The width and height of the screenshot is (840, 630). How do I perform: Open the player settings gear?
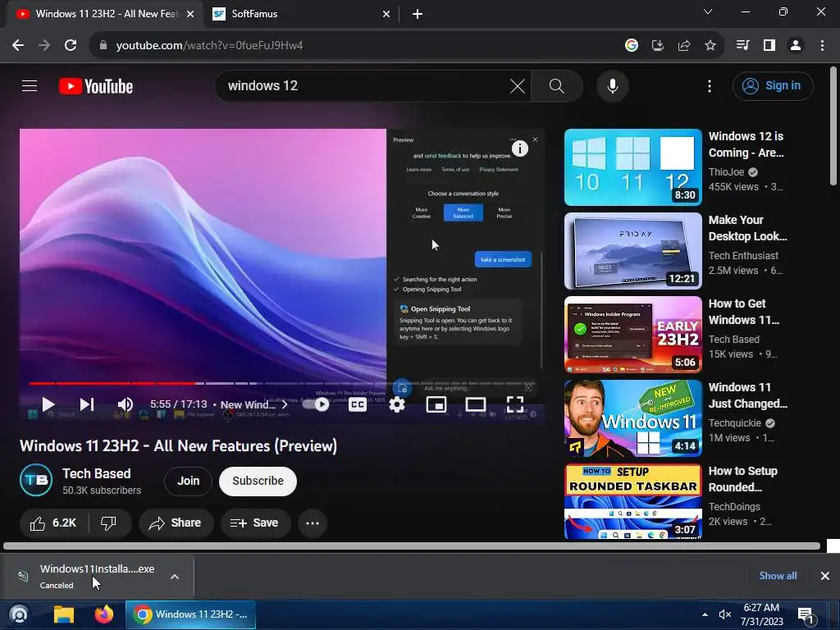(396, 404)
